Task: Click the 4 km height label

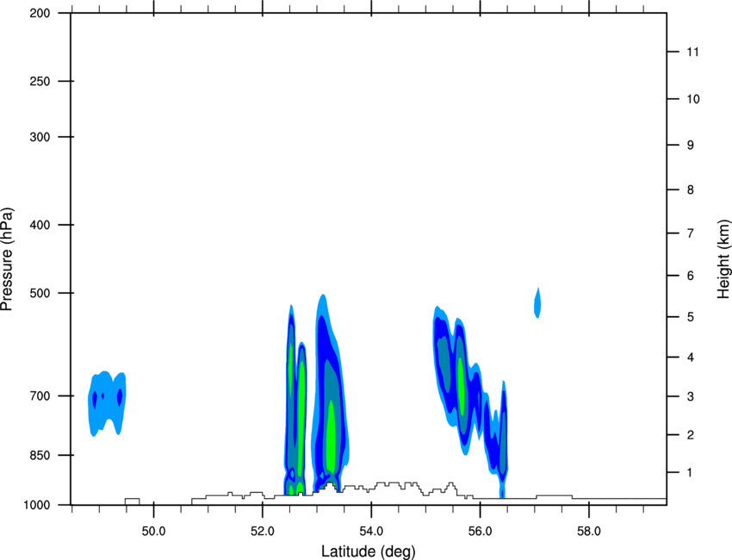Action: coord(691,358)
